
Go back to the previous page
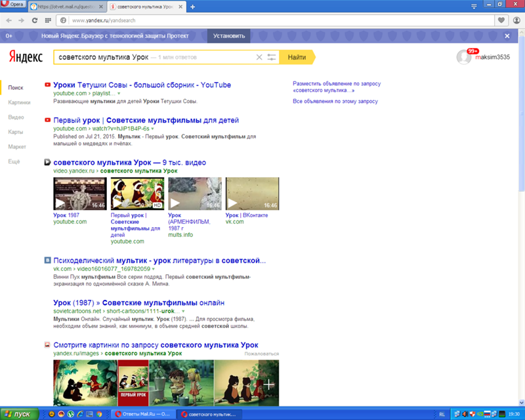point(9,20)
